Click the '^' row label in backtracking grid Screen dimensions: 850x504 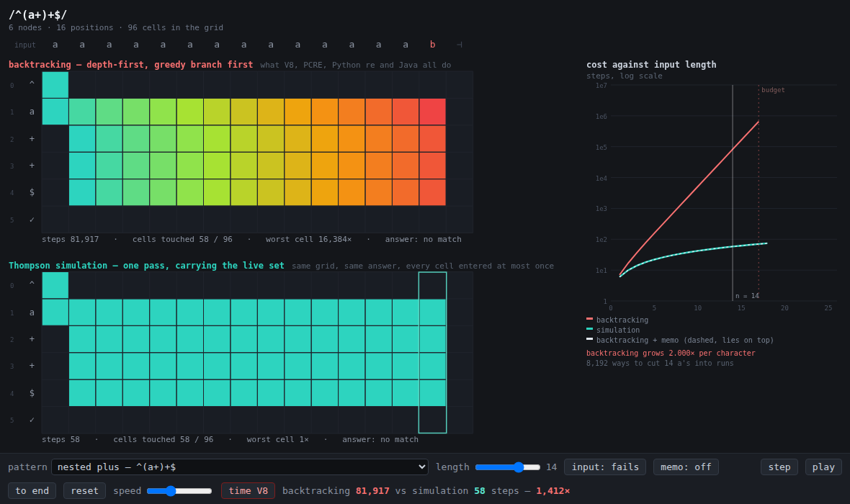coord(32,84)
